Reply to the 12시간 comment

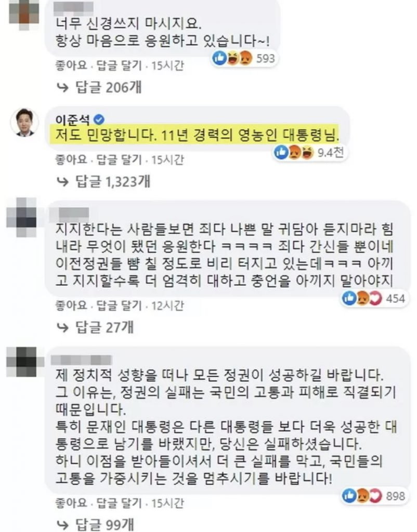pyautogui.click(x=119, y=305)
